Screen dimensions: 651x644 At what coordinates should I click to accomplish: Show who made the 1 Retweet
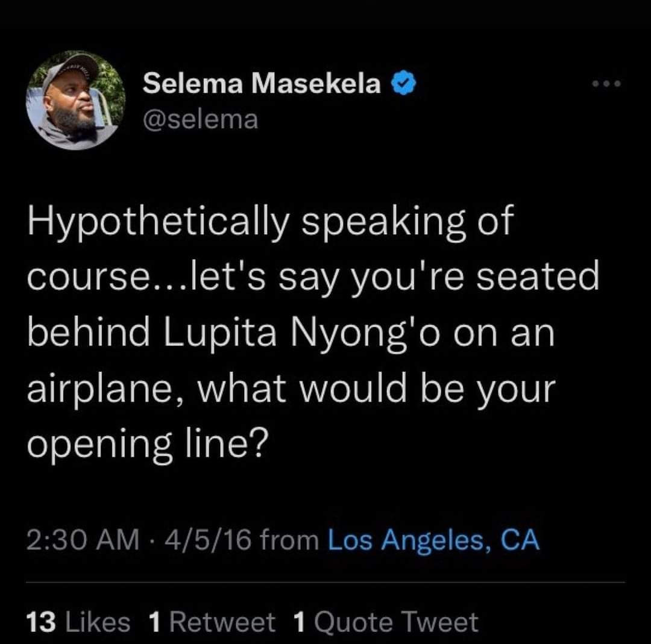pos(211,622)
